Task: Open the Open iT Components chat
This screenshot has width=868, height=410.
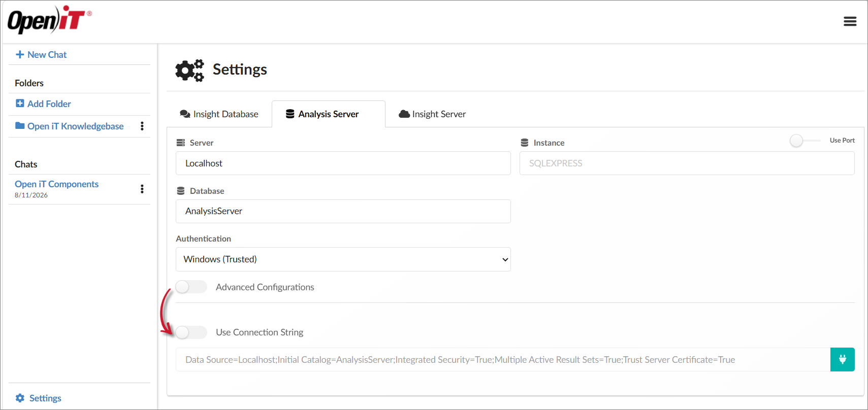Action: click(56, 184)
